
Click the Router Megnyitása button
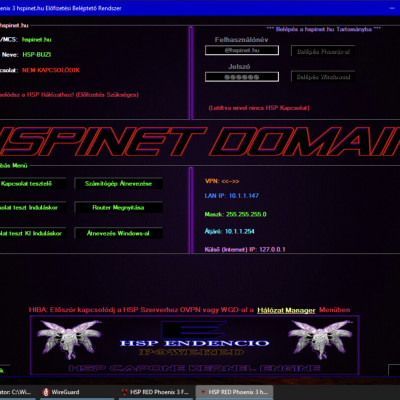click(x=118, y=208)
